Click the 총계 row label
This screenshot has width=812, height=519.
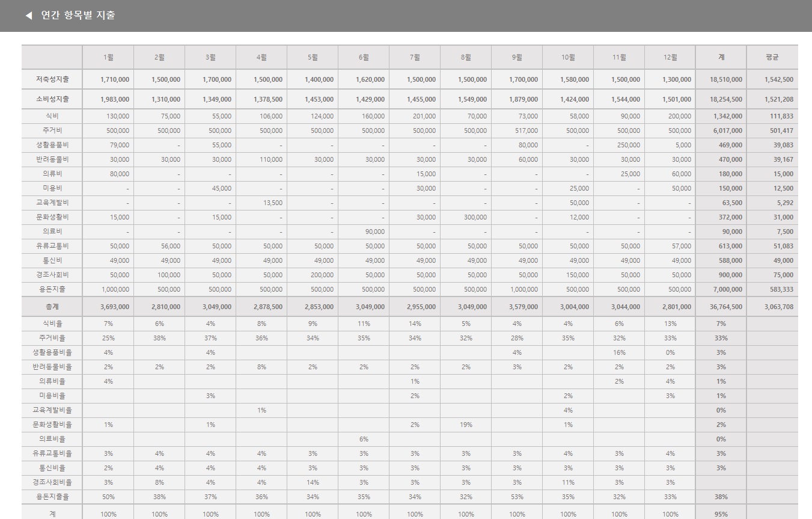tap(52, 306)
